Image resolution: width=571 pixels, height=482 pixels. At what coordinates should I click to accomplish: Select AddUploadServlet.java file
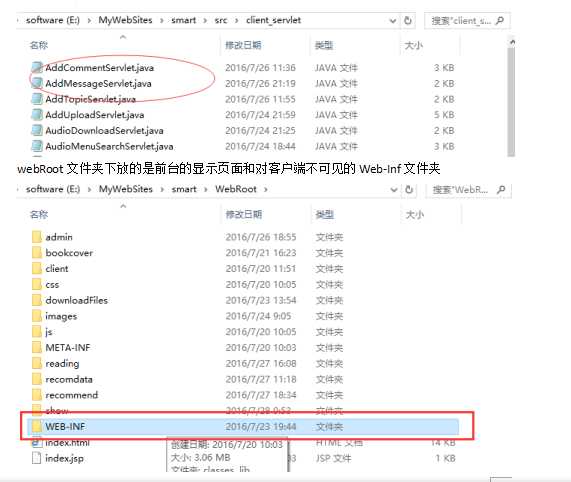tap(95, 115)
